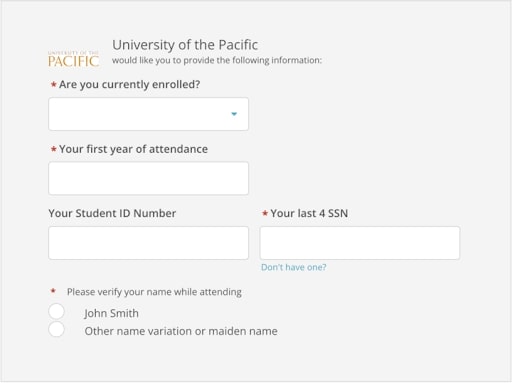512x383 pixels.
Task: Select the John Smith radio button
Action: 56,311
